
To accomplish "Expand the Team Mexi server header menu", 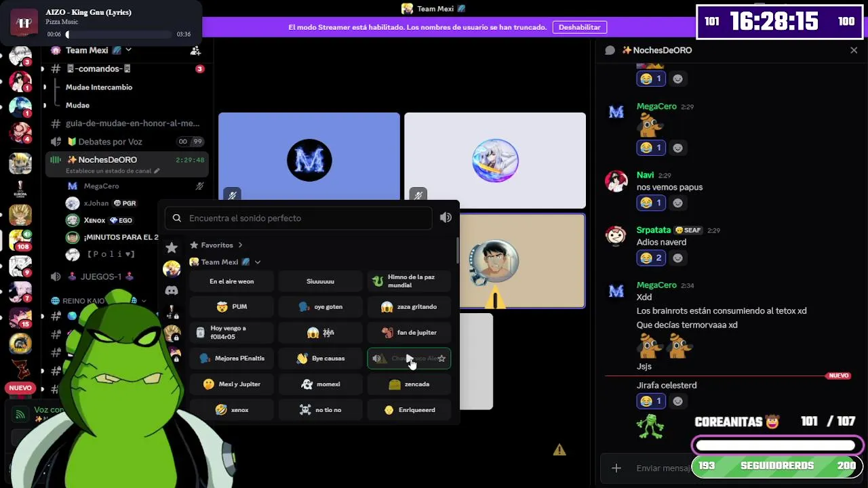I will point(128,50).
